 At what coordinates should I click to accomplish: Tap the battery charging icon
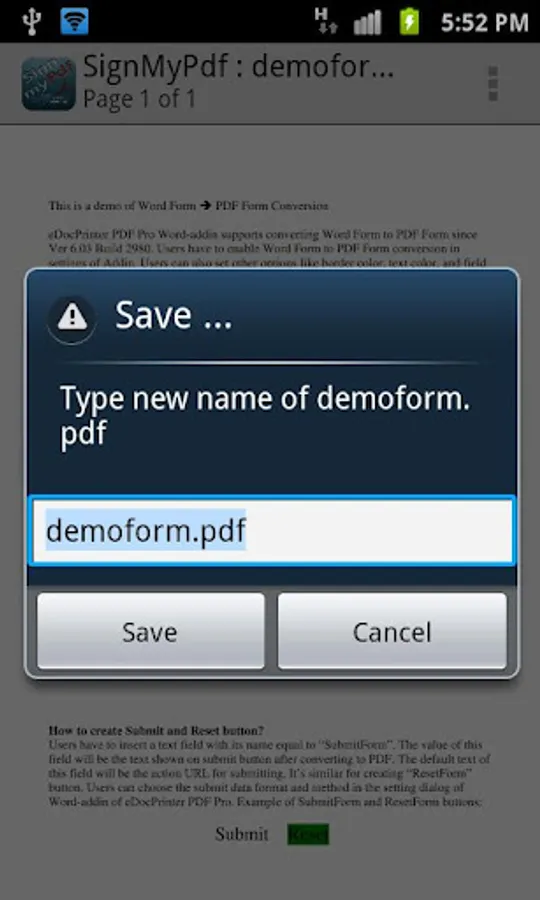pos(409,21)
